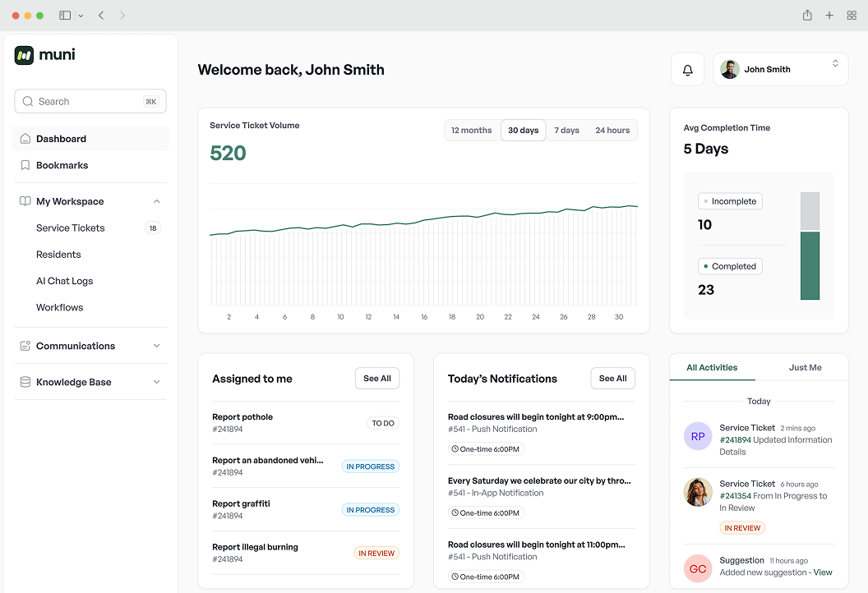
Task: Open the notification bell
Action: tap(687, 69)
